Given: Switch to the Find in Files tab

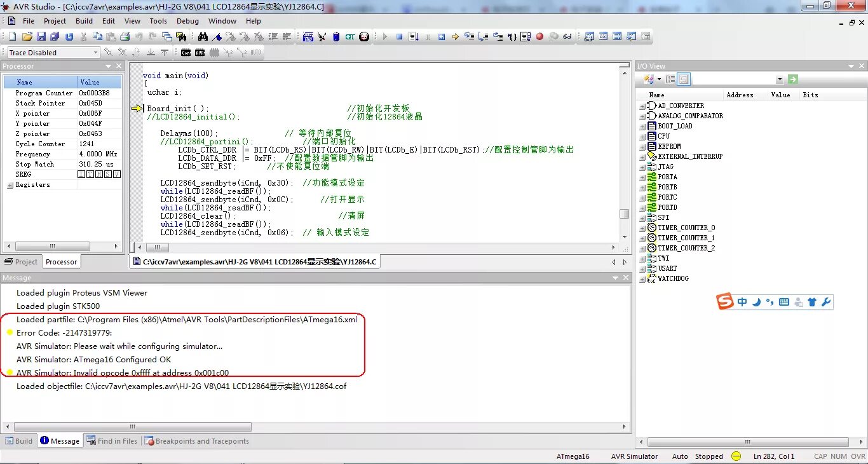Looking at the screenshot, I should [112, 441].
